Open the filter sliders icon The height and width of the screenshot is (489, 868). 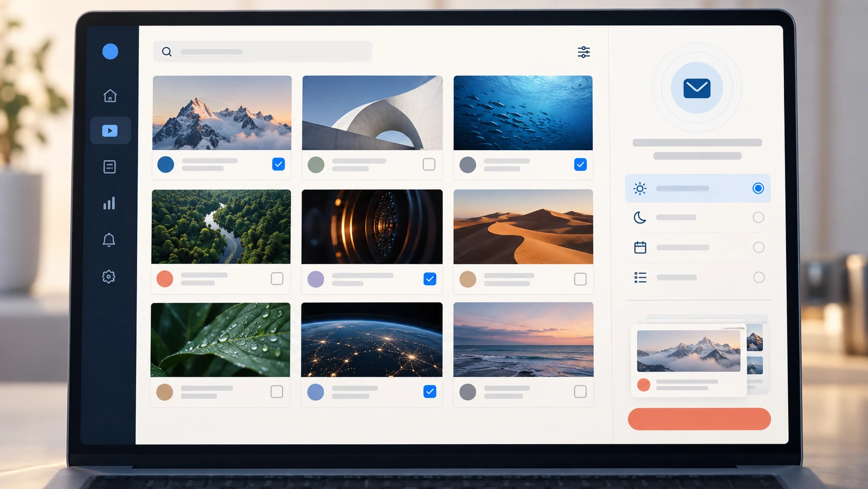point(584,52)
